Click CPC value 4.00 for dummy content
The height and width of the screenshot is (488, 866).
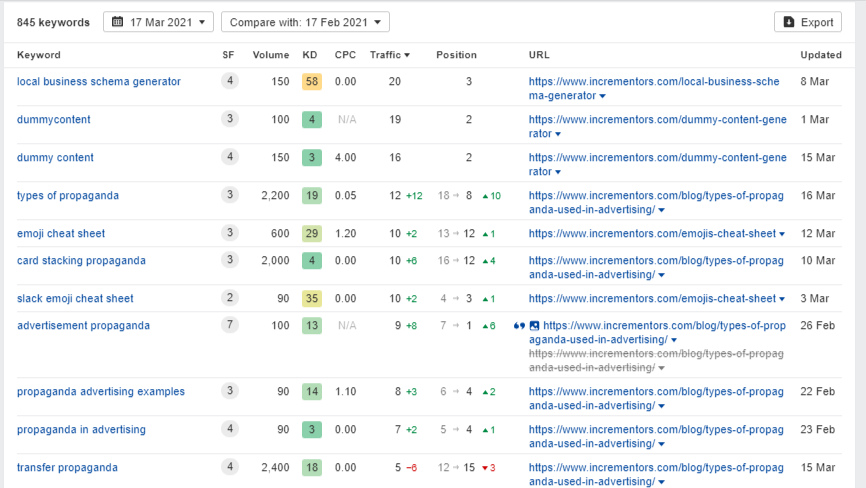tap(345, 157)
